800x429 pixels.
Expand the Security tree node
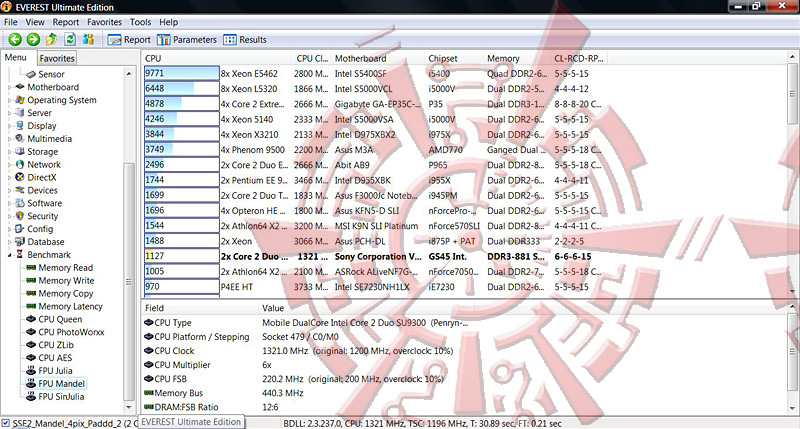(10, 216)
